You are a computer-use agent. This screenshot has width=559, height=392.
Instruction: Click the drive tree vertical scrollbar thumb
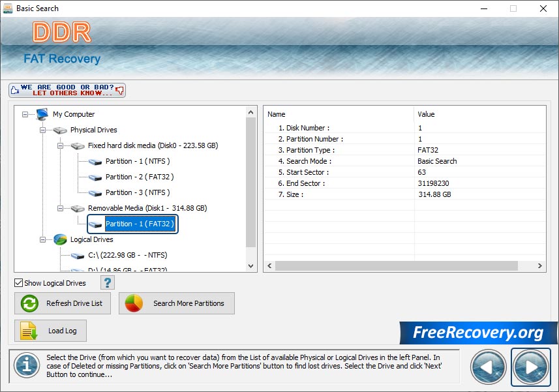pos(251,182)
